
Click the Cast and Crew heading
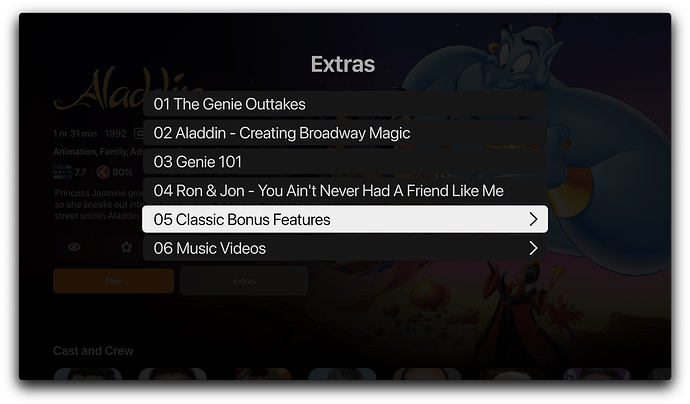pyautogui.click(x=93, y=351)
